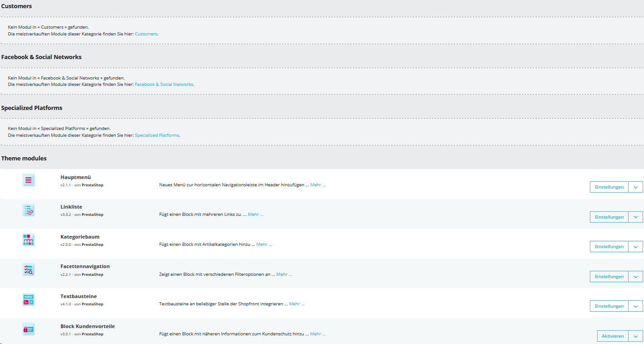644x344 pixels.
Task: Click the Linkliste module name
Action: coord(71,207)
